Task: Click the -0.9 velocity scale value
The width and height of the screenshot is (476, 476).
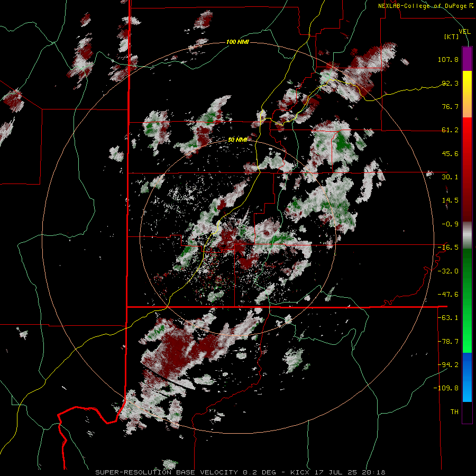Action: [x=450, y=224]
